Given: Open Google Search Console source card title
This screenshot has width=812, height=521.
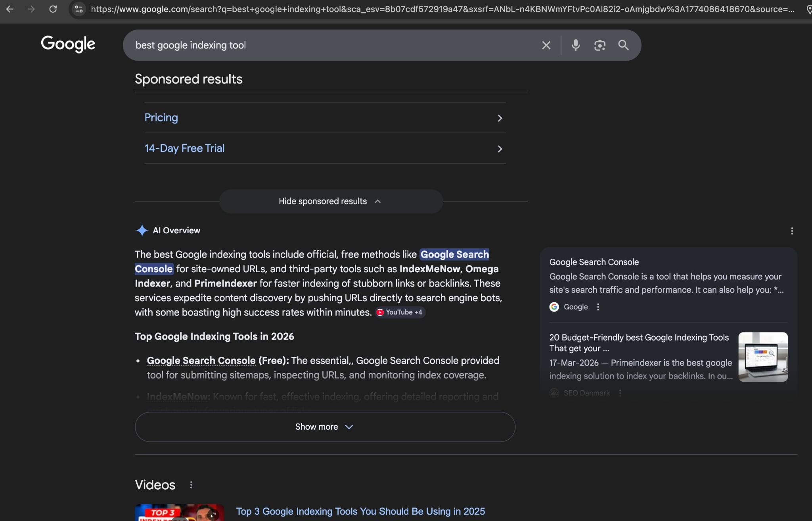Looking at the screenshot, I should (594, 262).
